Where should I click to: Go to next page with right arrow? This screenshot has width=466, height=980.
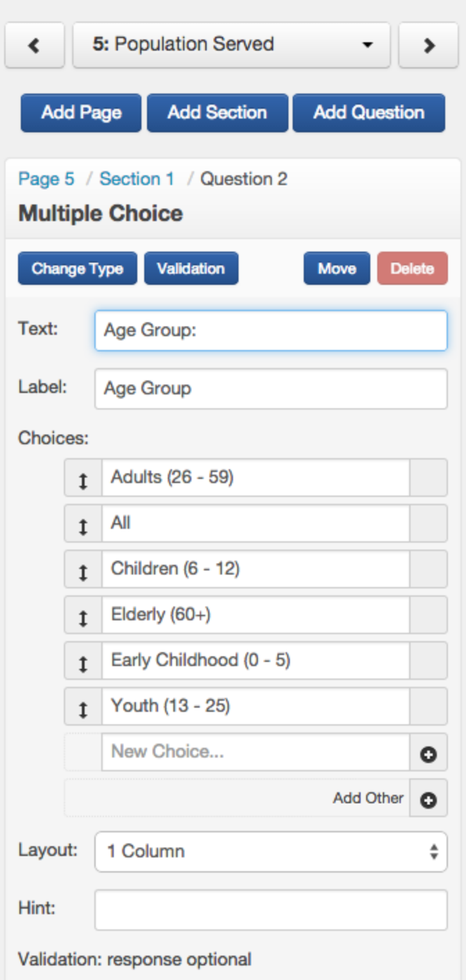pos(429,46)
